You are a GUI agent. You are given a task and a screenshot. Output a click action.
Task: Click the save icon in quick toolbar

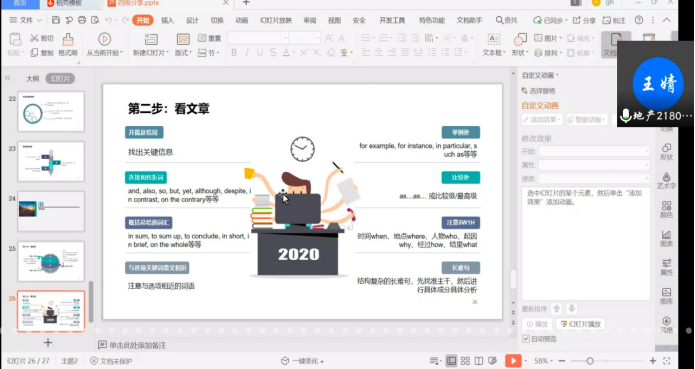(56, 20)
